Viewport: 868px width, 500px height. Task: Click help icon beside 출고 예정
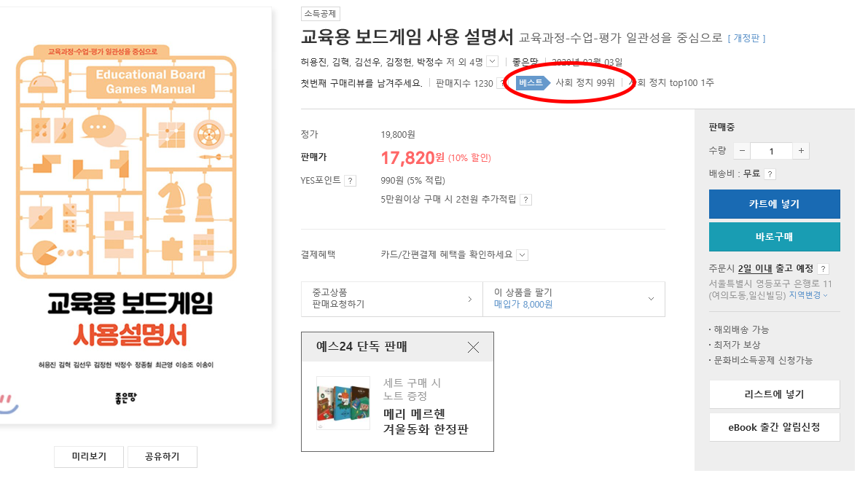click(x=823, y=268)
